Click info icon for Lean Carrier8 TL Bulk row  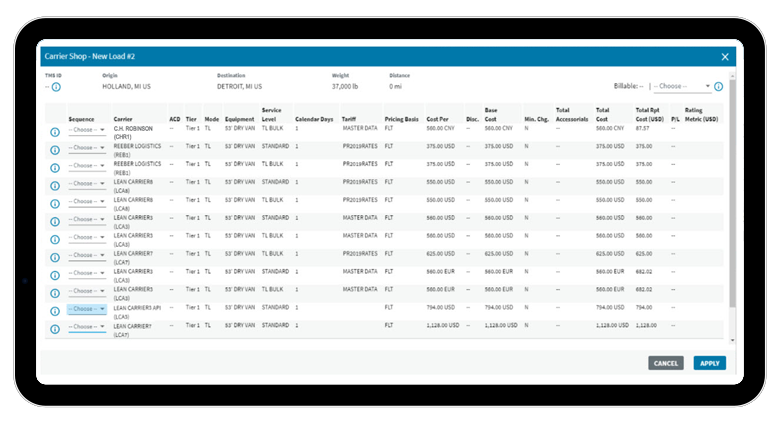coord(55,202)
